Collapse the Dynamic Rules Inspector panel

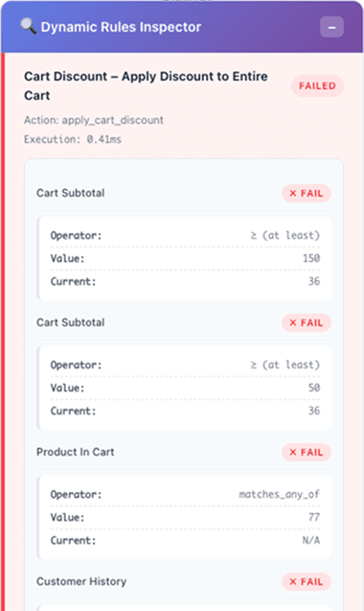(331, 27)
